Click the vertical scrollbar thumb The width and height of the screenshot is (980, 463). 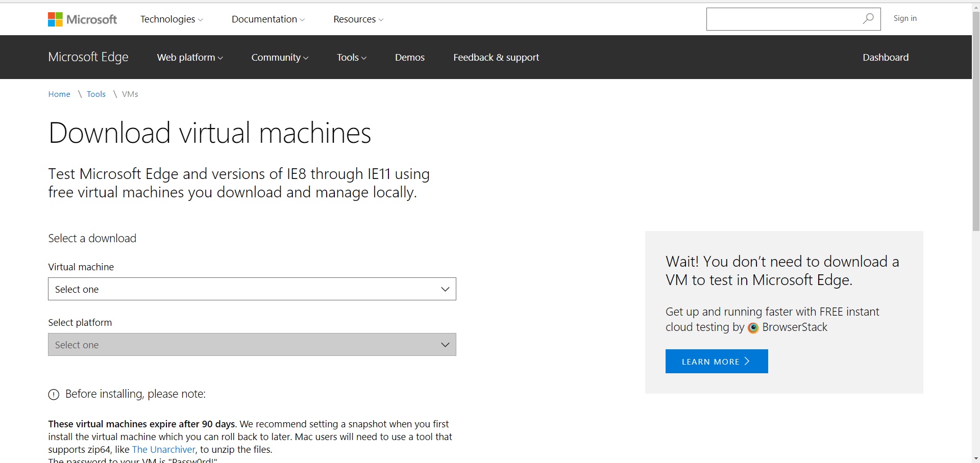click(x=976, y=121)
